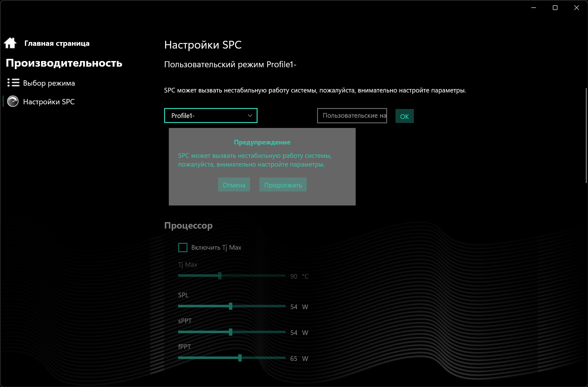Click Отмена in the warning dialog
This screenshot has height=387, width=588.
[234, 185]
